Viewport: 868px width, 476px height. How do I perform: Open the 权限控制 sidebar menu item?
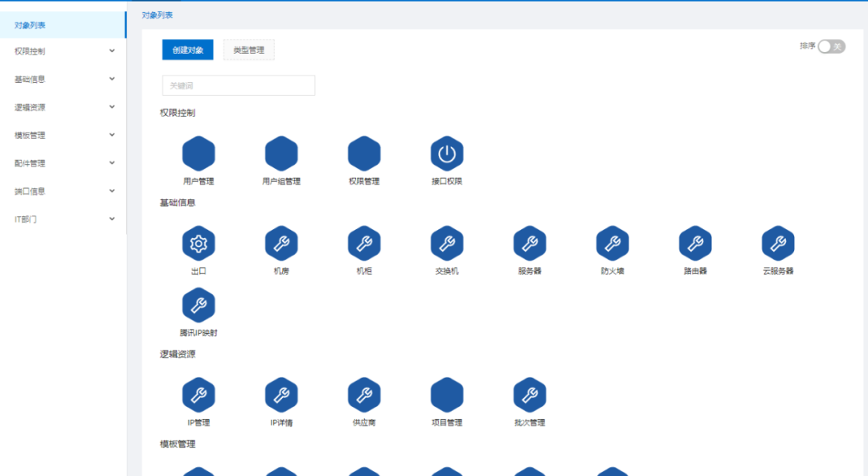tap(63, 51)
